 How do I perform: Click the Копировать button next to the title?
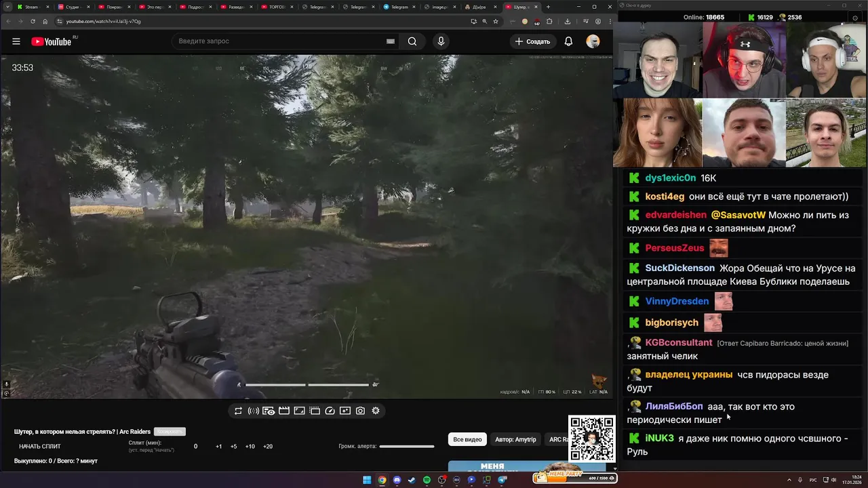(x=170, y=432)
